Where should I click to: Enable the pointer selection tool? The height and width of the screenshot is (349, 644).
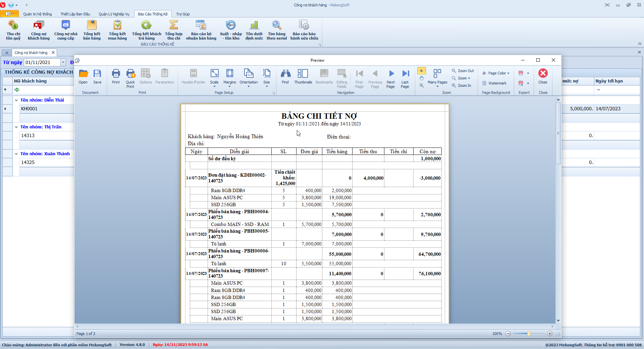tap(422, 71)
